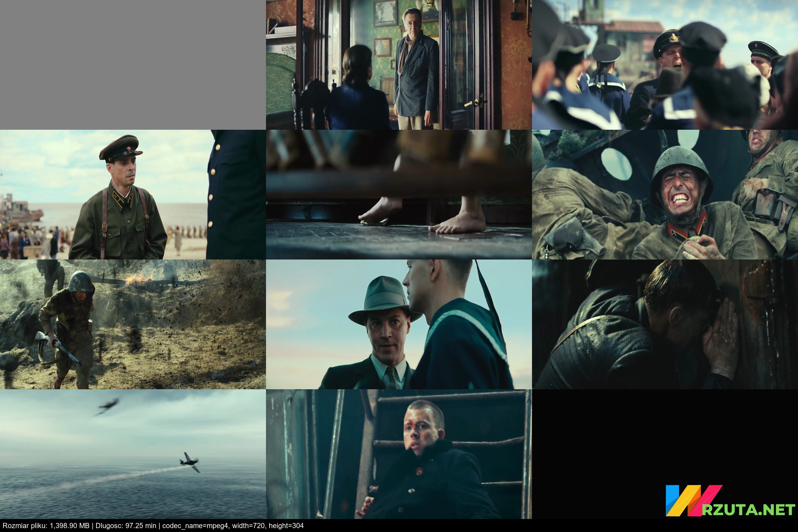Click thumbnail of sailor by ladder
Screen dimensions: 798x532
(x=399, y=454)
